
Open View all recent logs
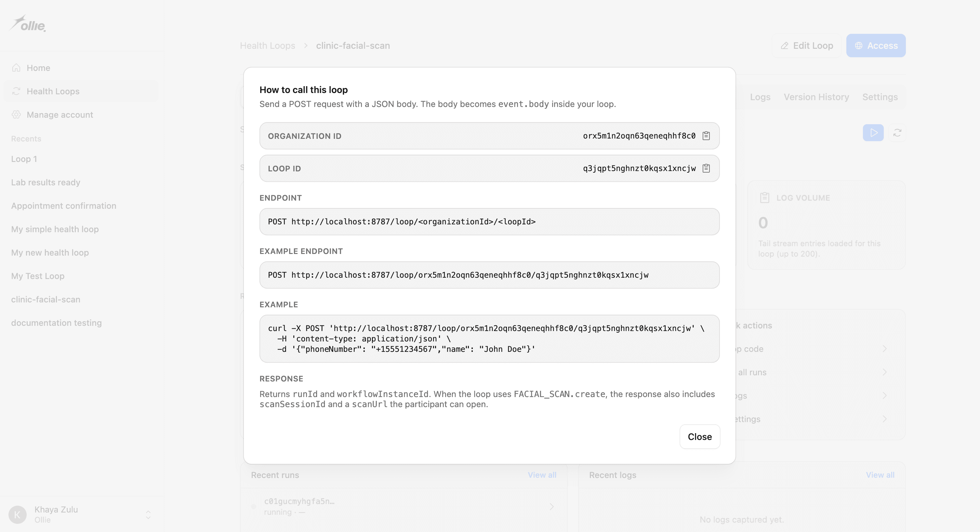880,475
